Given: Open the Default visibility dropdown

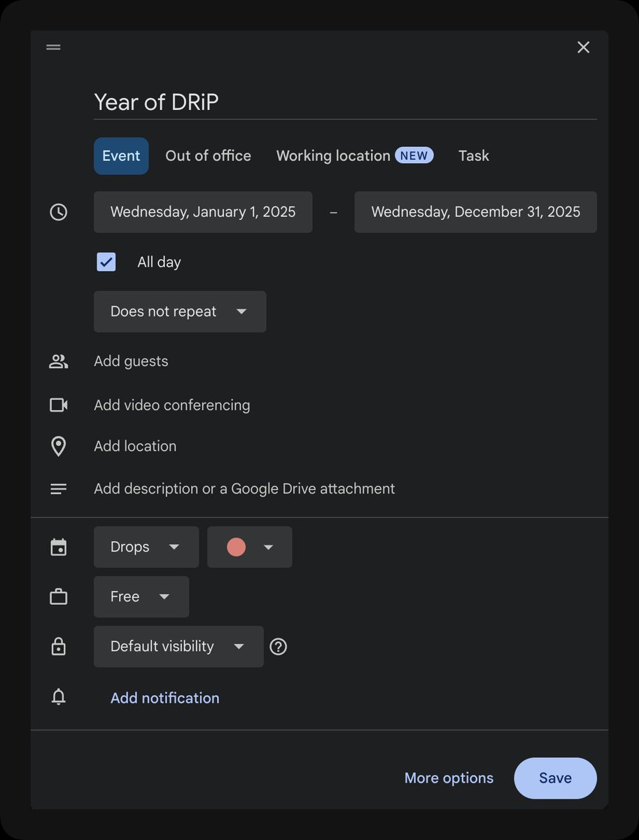Looking at the screenshot, I should 178,646.
